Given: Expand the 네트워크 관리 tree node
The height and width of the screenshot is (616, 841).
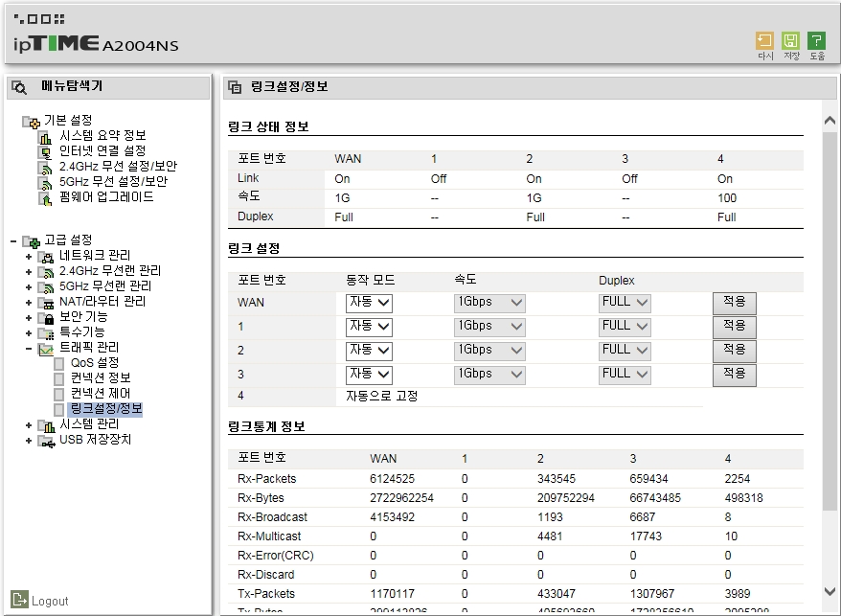Looking at the screenshot, I should coord(29,257).
